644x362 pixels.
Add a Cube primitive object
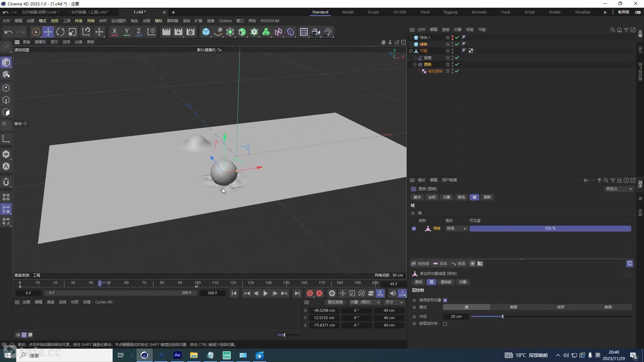point(206,32)
